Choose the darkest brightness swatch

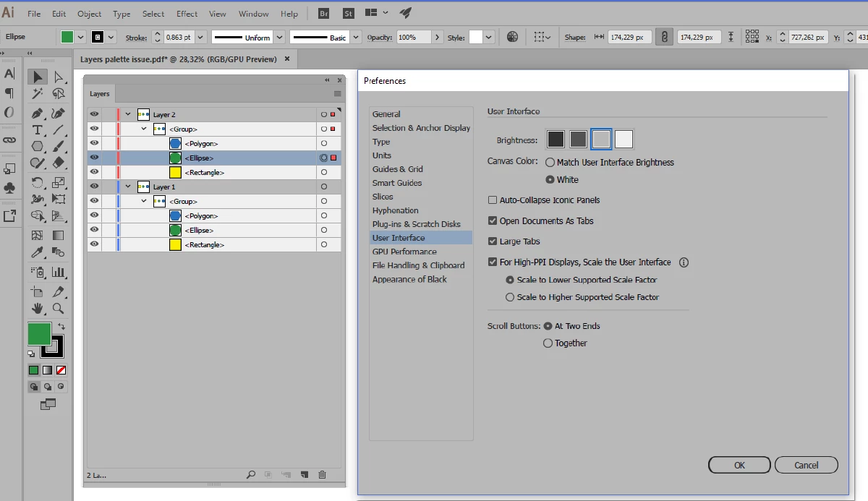coord(556,139)
